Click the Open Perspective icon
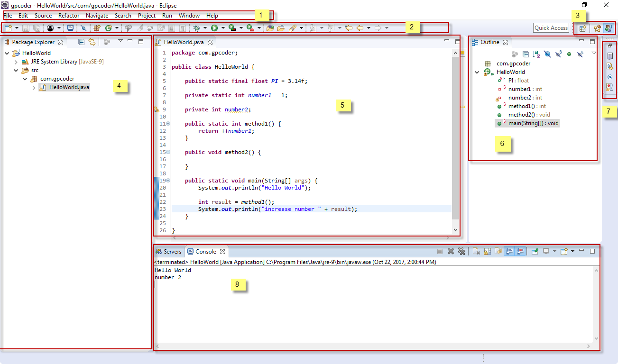 pos(582,28)
